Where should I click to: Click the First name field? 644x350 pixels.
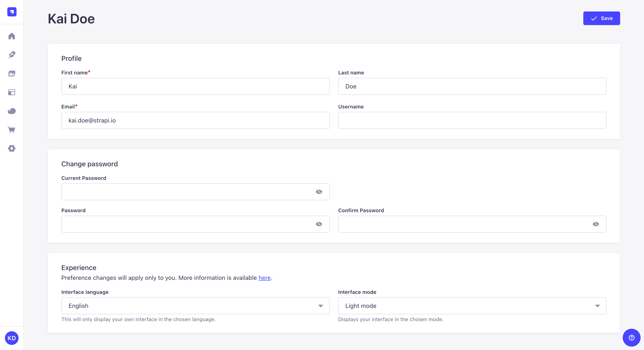195,86
